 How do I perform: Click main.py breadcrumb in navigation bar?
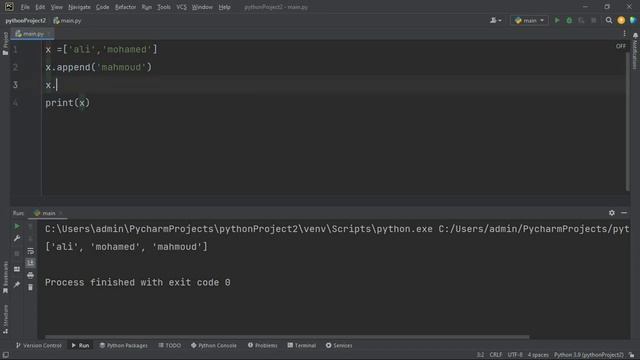click(x=67, y=20)
